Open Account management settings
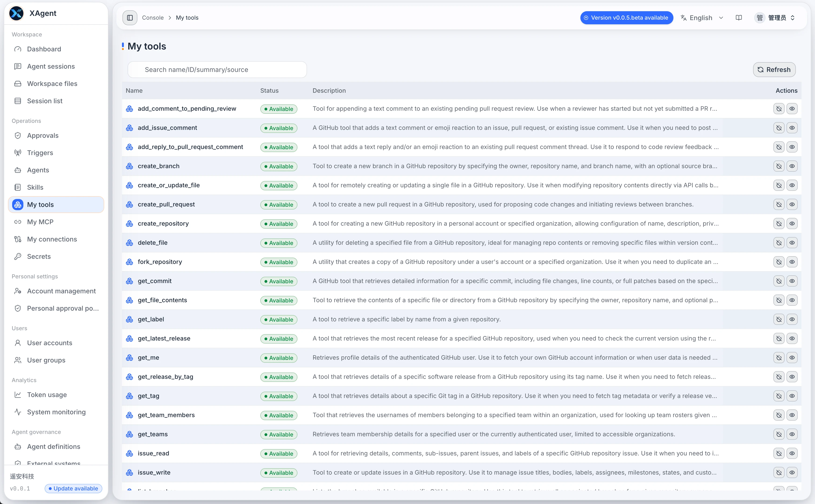Image resolution: width=815 pixels, height=504 pixels. [x=56, y=291]
